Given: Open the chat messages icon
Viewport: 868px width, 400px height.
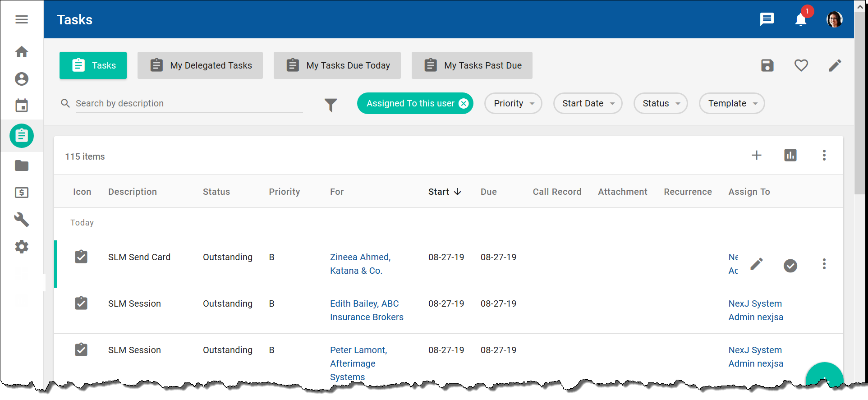Looking at the screenshot, I should 767,19.
